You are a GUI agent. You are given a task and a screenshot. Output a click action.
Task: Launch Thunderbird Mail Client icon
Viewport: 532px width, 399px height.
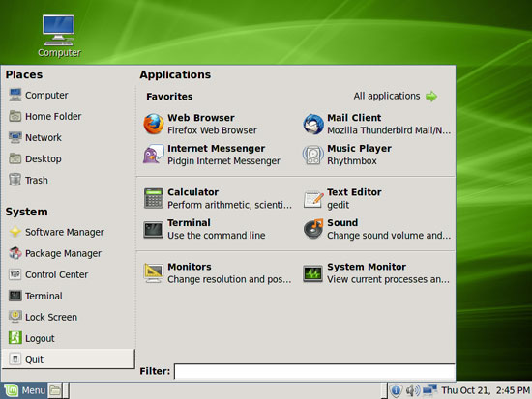point(313,124)
